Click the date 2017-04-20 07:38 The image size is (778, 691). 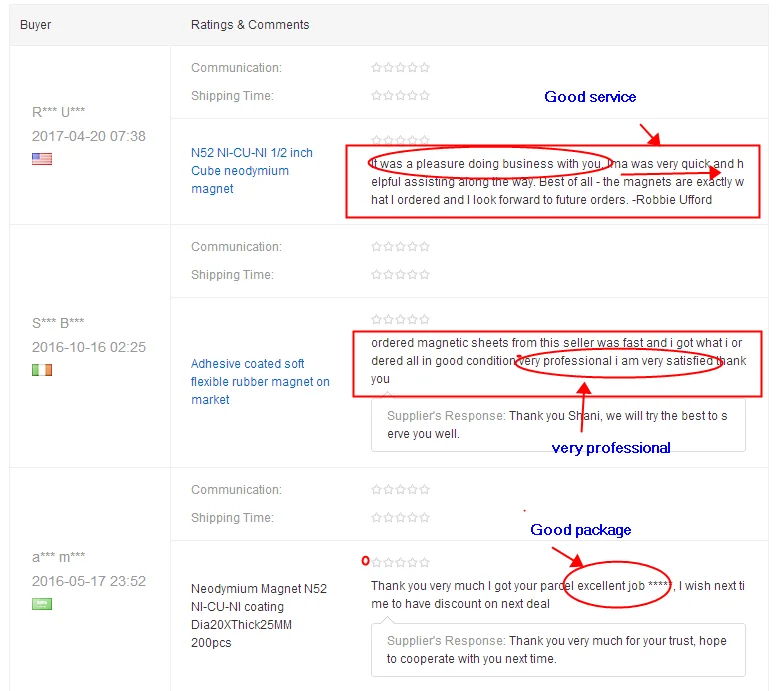click(x=89, y=136)
